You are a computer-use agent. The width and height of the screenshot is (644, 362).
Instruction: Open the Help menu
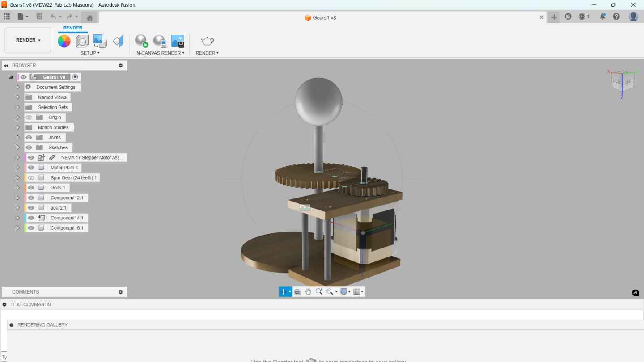click(x=616, y=17)
